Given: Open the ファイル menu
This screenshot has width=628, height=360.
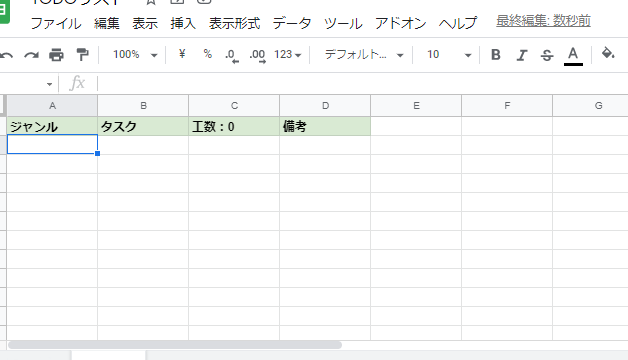Looking at the screenshot, I should pos(56,23).
